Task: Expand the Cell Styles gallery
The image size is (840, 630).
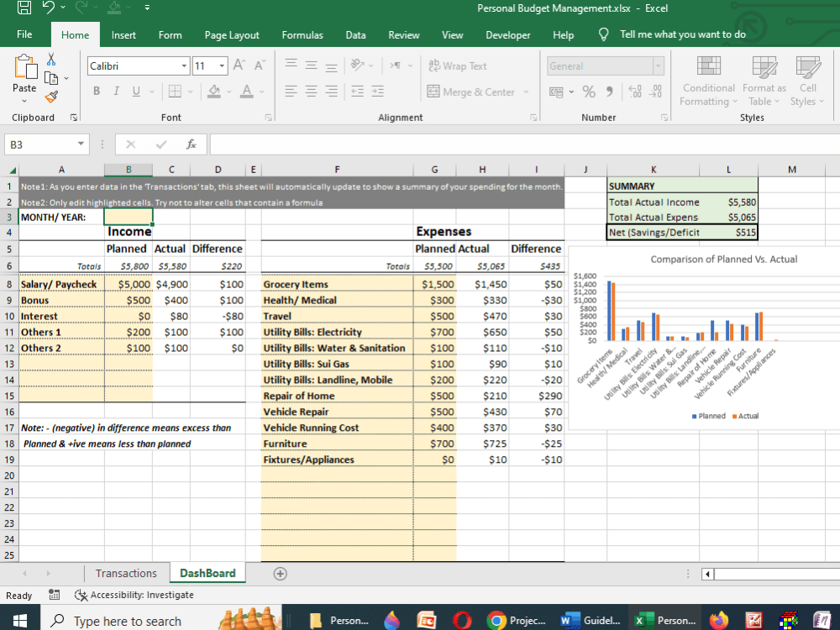Action: coord(807,81)
